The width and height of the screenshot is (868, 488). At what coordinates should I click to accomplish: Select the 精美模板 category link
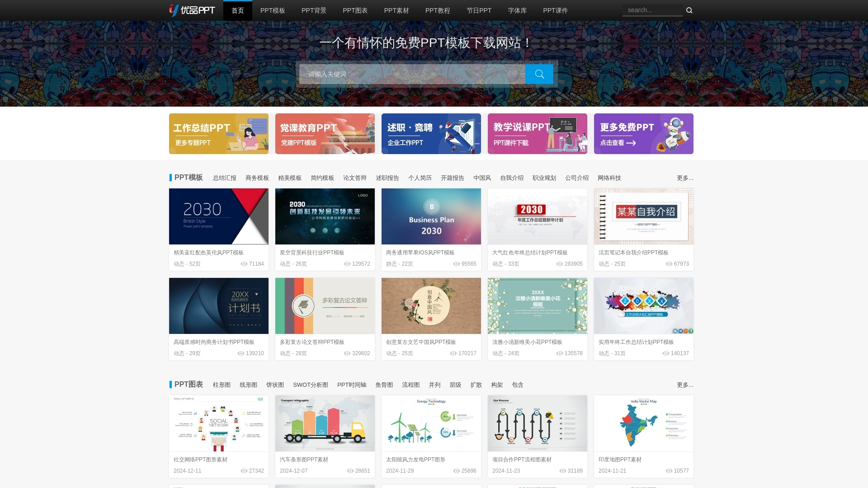(290, 178)
